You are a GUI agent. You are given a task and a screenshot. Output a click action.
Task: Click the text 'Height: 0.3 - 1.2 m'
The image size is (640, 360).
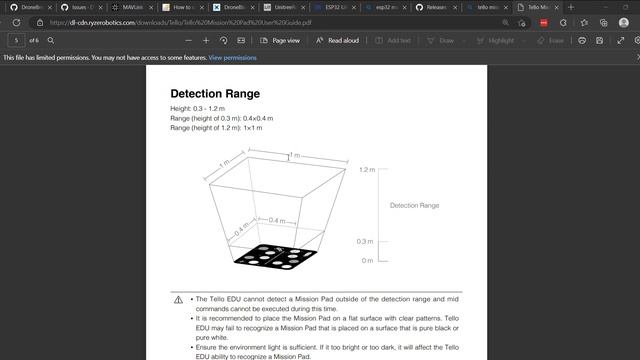[198, 109]
